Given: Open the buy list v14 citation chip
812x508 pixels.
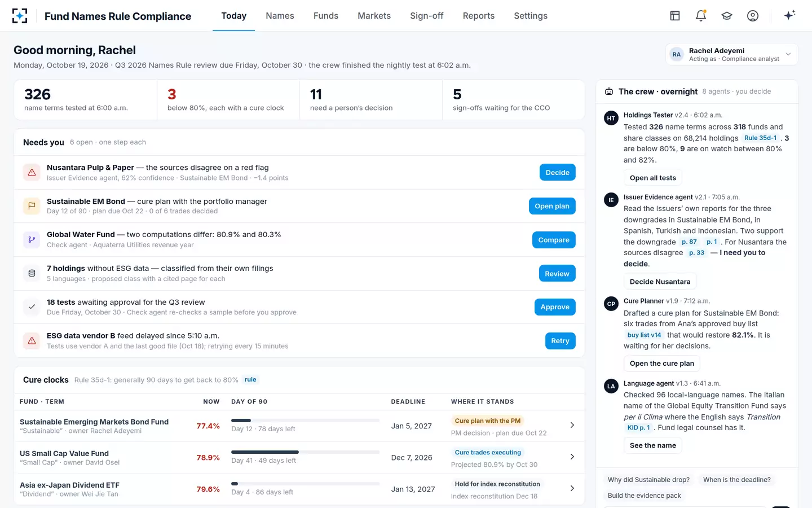Looking at the screenshot, I should pyautogui.click(x=644, y=335).
